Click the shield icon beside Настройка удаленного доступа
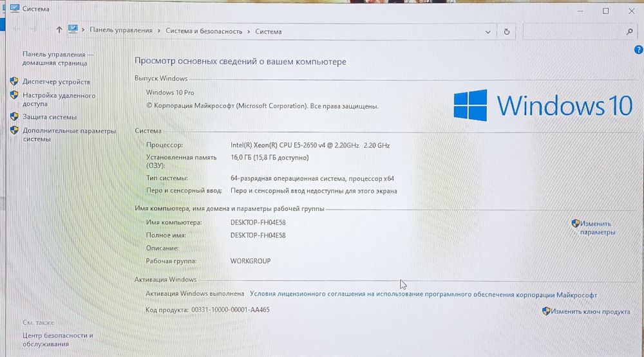The width and height of the screenshot is (644, 357). point(14,95)
